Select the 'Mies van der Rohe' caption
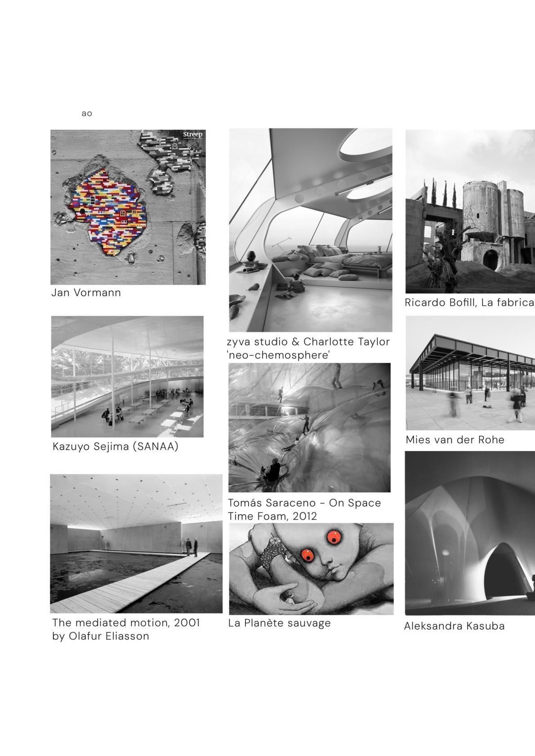 point(455,440)
